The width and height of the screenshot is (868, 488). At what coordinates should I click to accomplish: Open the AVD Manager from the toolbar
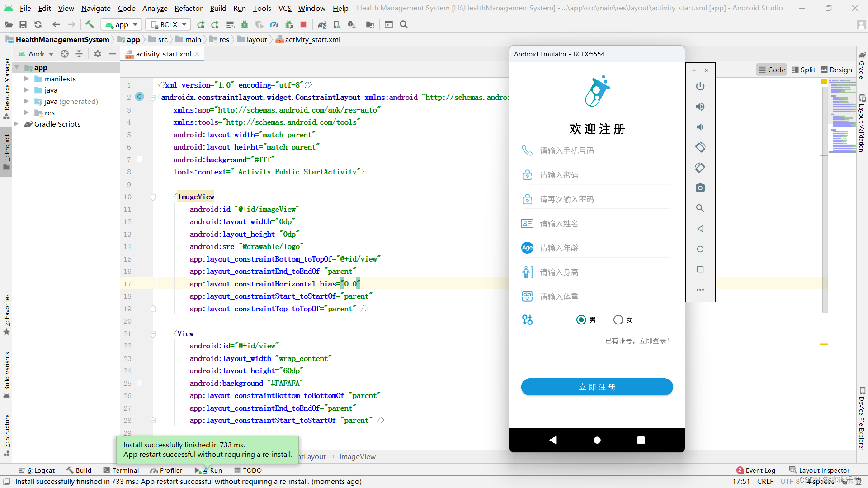(x=337, y=24)
